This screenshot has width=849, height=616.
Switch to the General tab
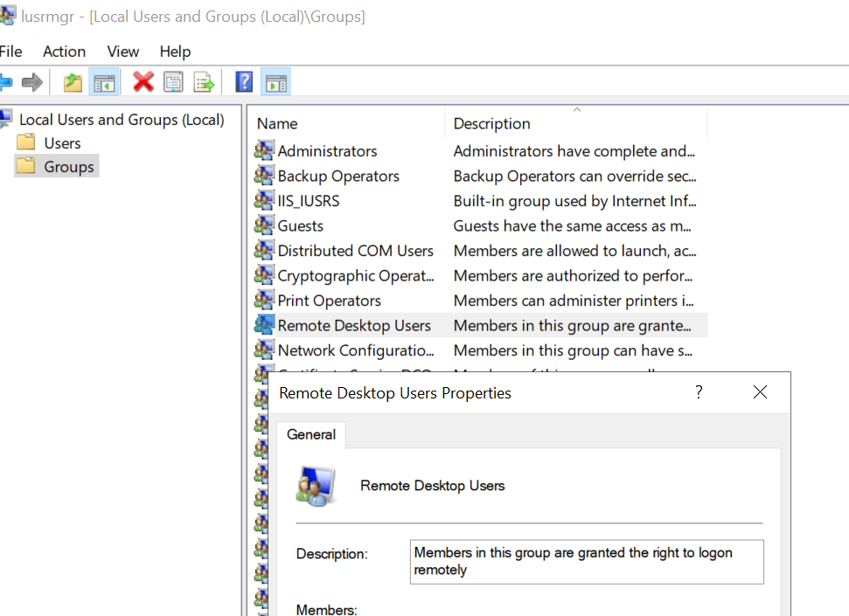click(310, 434)
